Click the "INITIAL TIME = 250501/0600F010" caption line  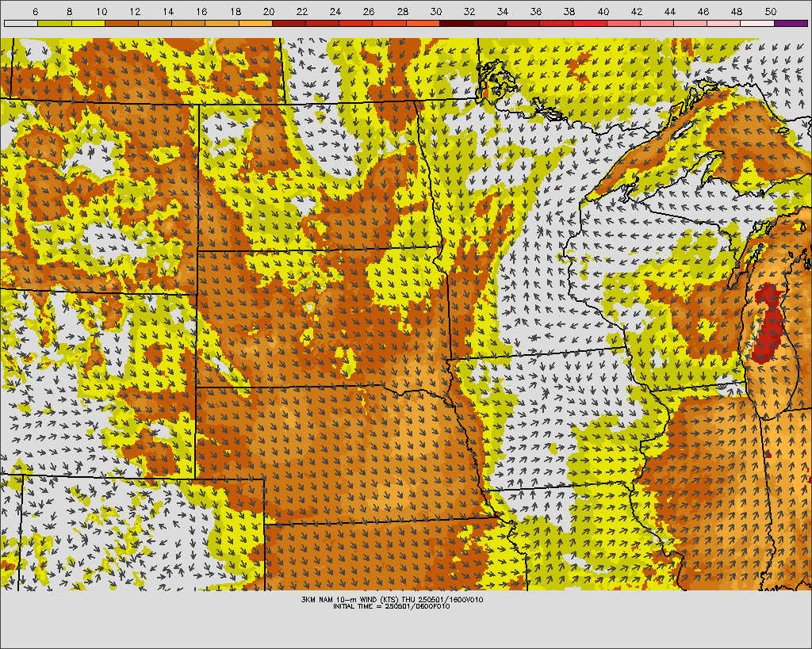coord(392,606)
